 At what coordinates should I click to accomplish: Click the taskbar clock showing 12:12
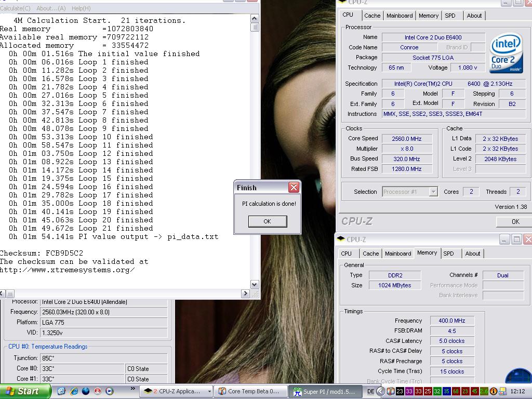tap(518, 391)
